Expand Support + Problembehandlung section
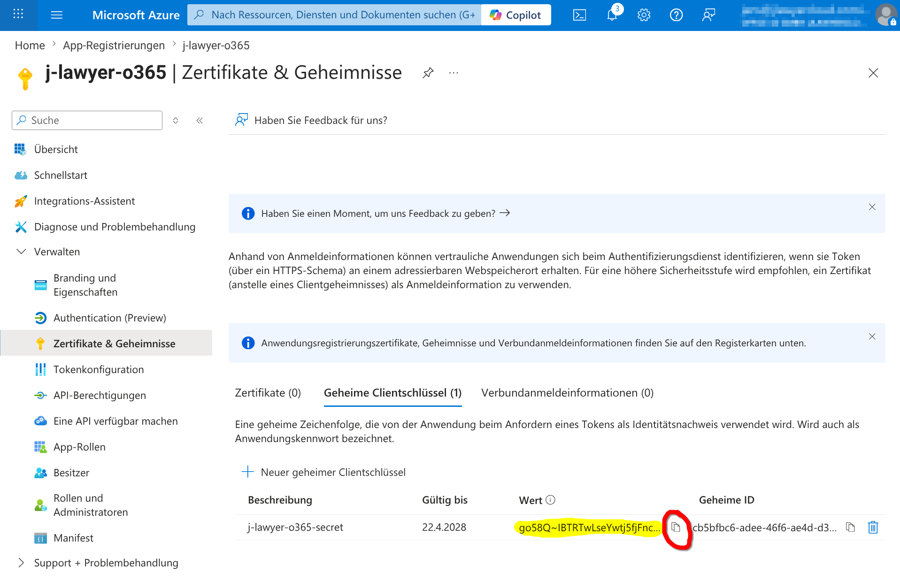 [x=106, y=563]
